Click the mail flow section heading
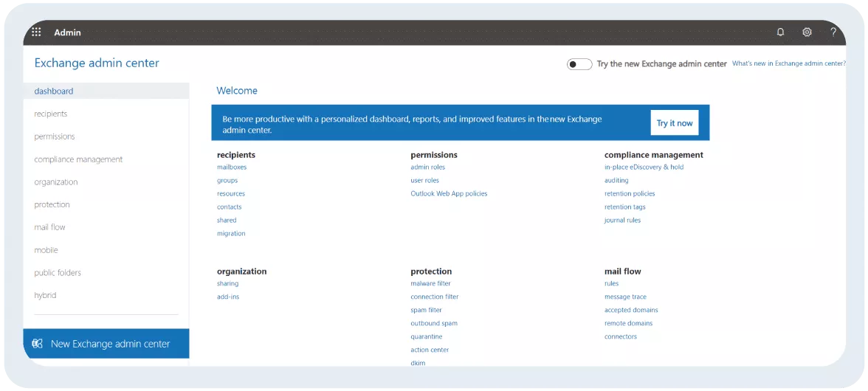 pyautogui.click(x=623, y=271)
